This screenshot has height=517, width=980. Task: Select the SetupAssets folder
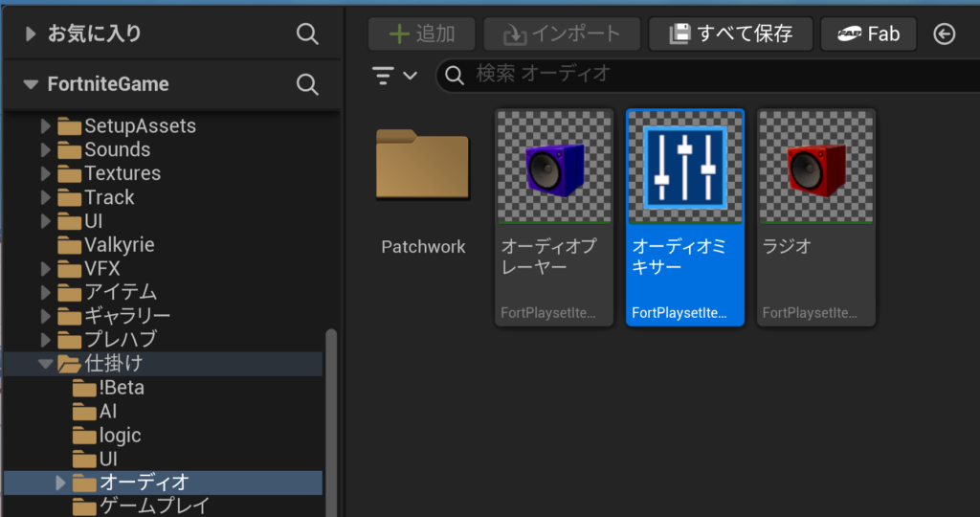click(126, 126)
